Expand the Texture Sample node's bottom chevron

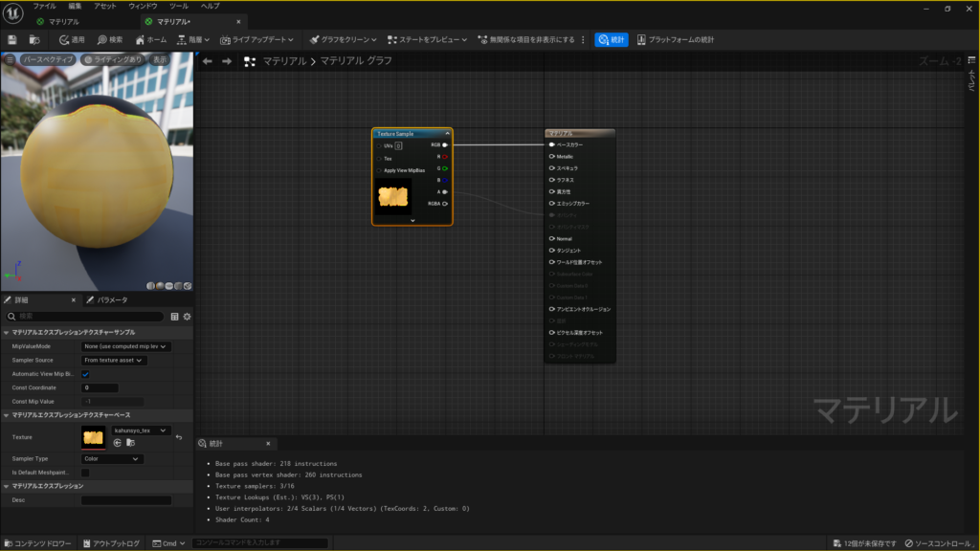[412, 220]
